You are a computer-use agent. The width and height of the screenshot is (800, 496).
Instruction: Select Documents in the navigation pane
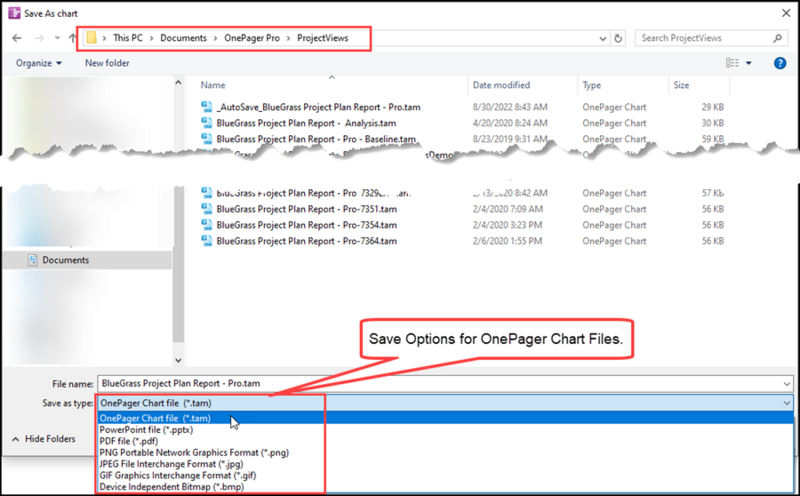pyautogui.click(x=88, y=260)
